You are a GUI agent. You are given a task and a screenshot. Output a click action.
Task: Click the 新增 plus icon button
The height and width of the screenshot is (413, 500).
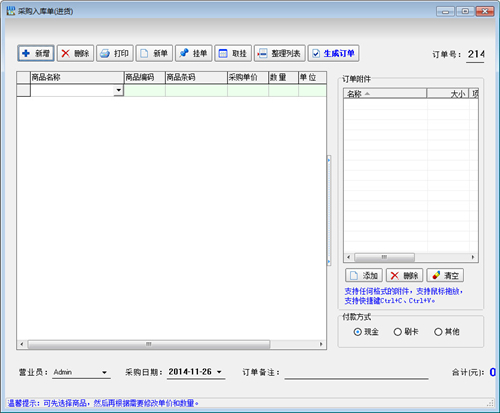pyautogui.click(x=36, y=53)
